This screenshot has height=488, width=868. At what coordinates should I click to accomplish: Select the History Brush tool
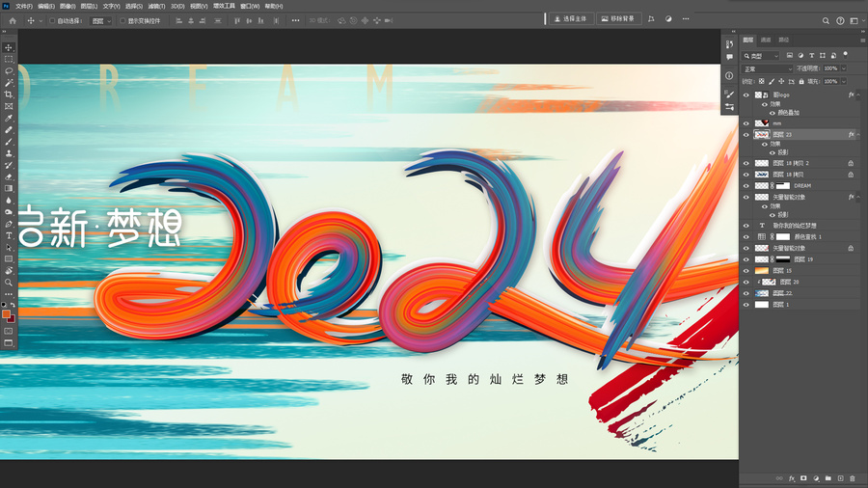9,165
